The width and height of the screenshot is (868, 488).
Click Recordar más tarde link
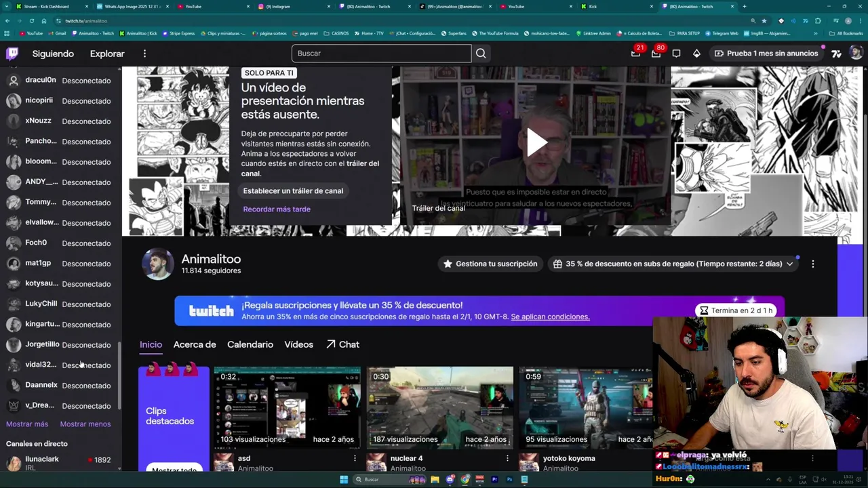277,209
